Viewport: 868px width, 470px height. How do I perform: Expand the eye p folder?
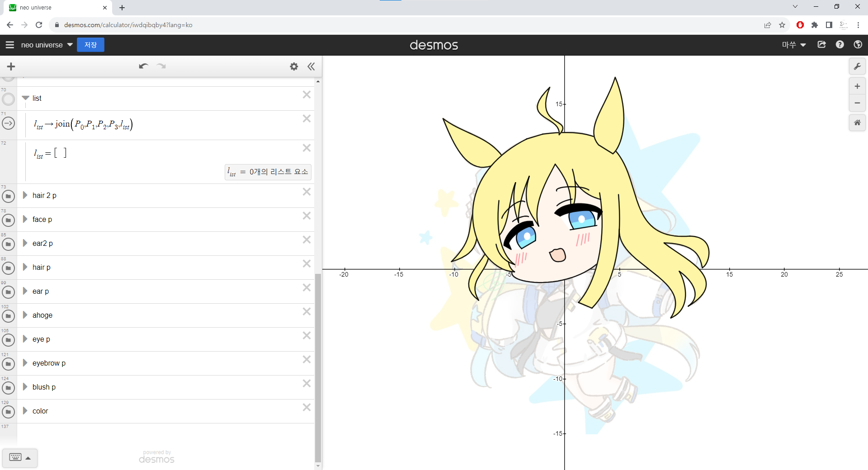coord(25,339)
